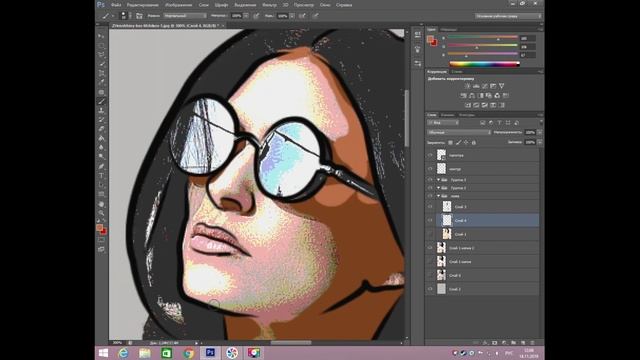
Task: Open the Редактирование menu
Action: point(142,5)
